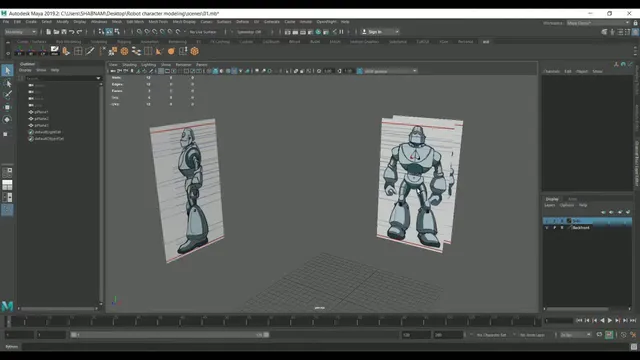This screenshot has width=640, height=360.
Task: Open the No Character Set dropdown
Action: pos(491,335)
